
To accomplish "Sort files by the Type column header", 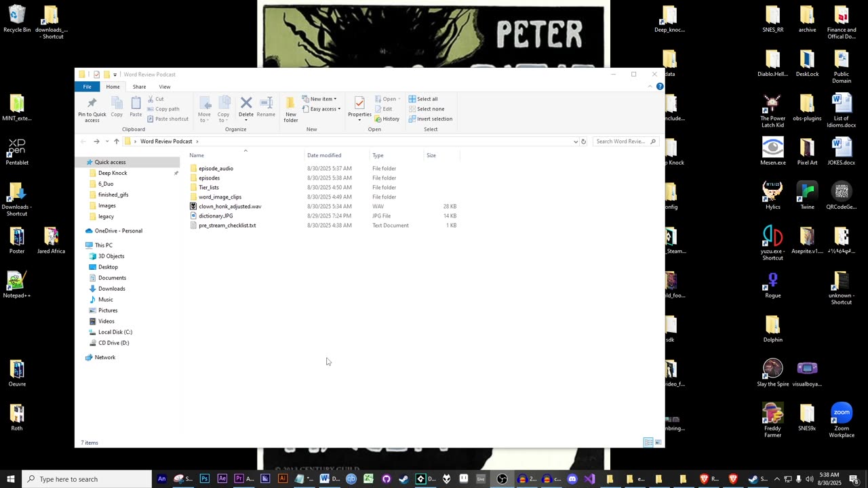I will (396, 155).
